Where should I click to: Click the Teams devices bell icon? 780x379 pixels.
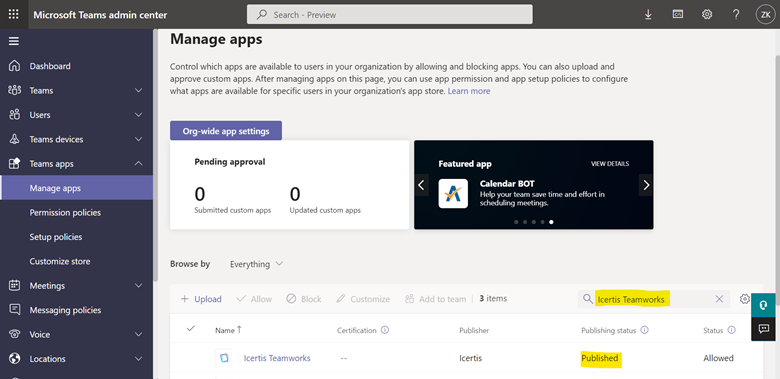pyautogui.click(x=15, y=139)
